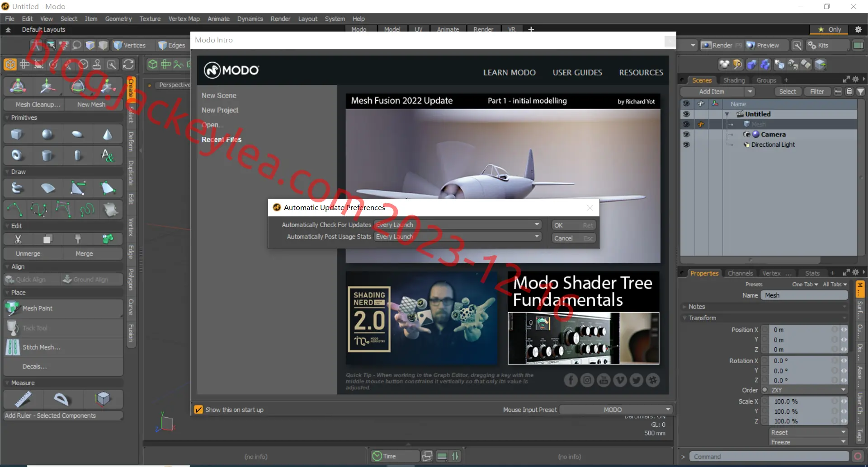Open Mouse Input Preset MODO dropdown
The height and width of the screenshot is (467, 868).
(616, 410)
